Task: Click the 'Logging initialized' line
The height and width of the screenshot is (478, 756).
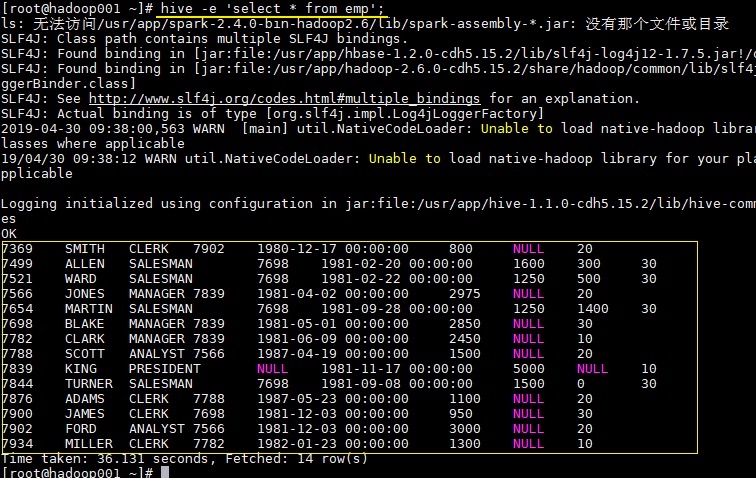Action: (378, 204)
